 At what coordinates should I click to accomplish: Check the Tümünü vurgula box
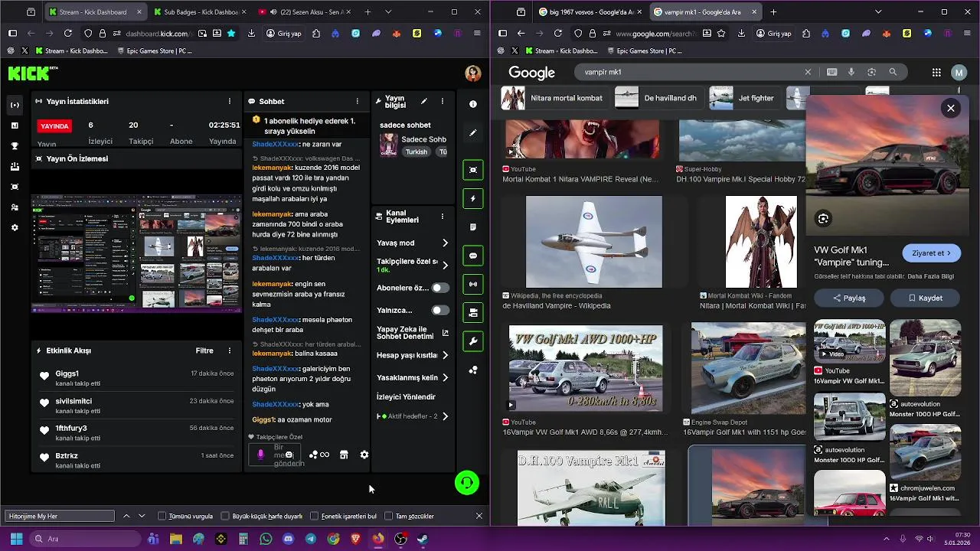[x=162, y=517]
